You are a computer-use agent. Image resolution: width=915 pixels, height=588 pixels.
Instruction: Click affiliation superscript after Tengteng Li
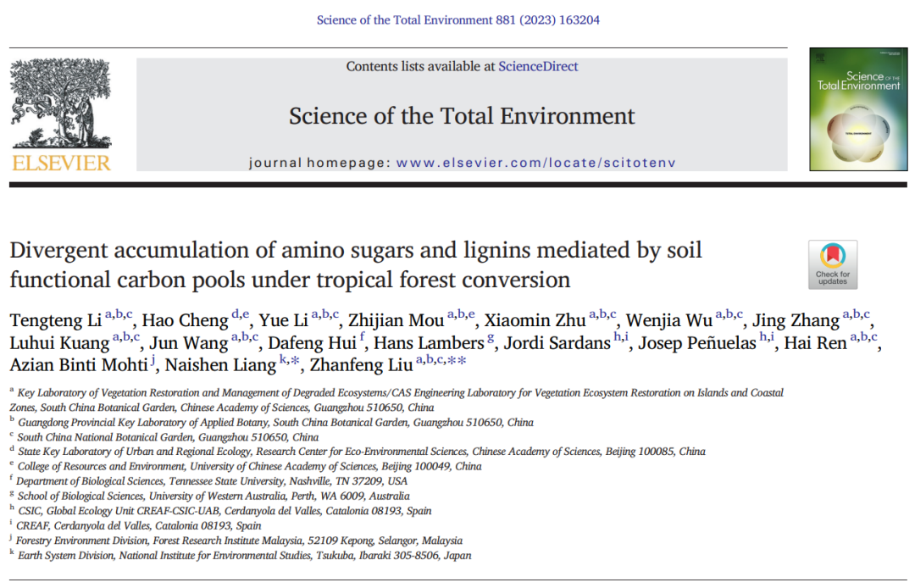click(x=119, y=314)
